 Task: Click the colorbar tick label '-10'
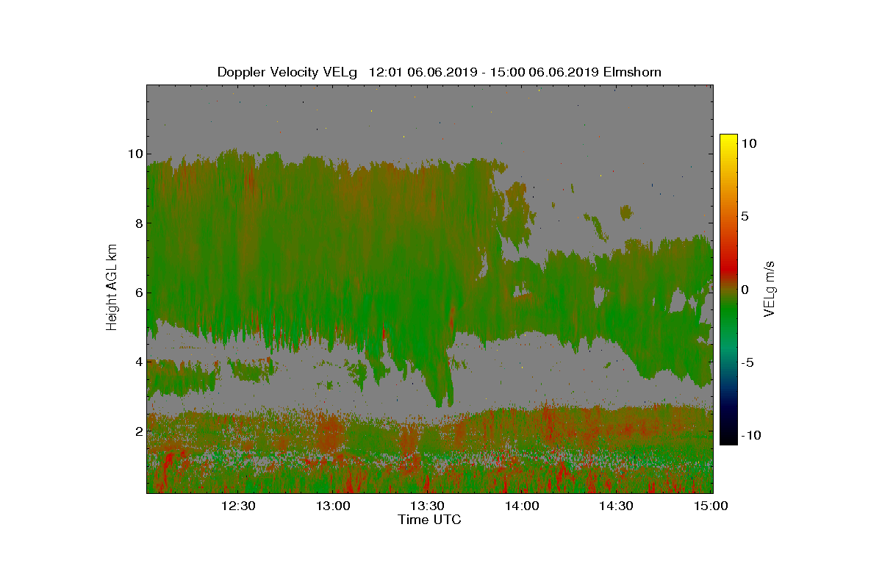coord(750,435)
